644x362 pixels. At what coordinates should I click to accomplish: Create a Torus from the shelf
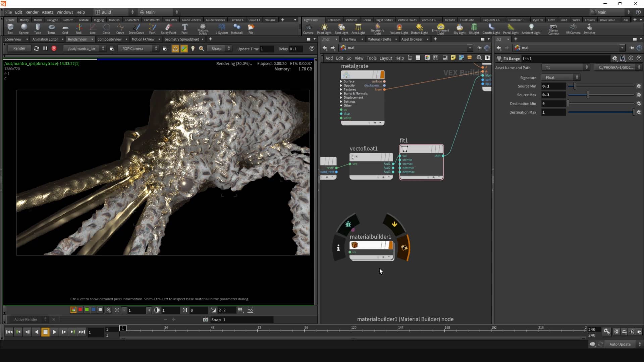51,28
